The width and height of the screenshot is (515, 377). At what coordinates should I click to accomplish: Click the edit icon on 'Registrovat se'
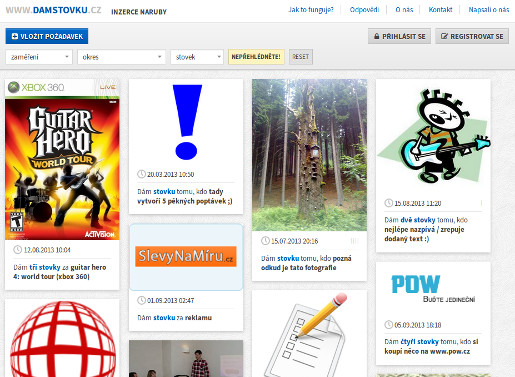pos(444,36)
